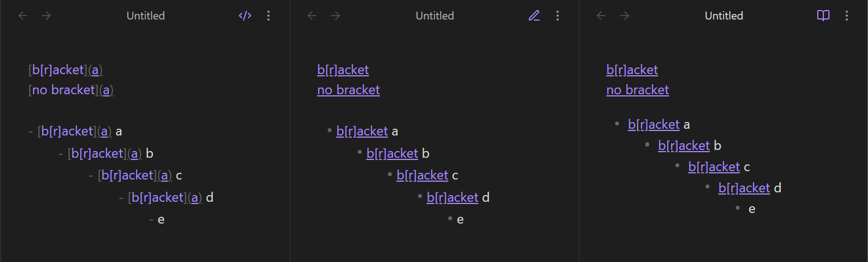Click forward arrow in left pane header
This screenshot has width=868, height=262.
[x=46, y=16]
